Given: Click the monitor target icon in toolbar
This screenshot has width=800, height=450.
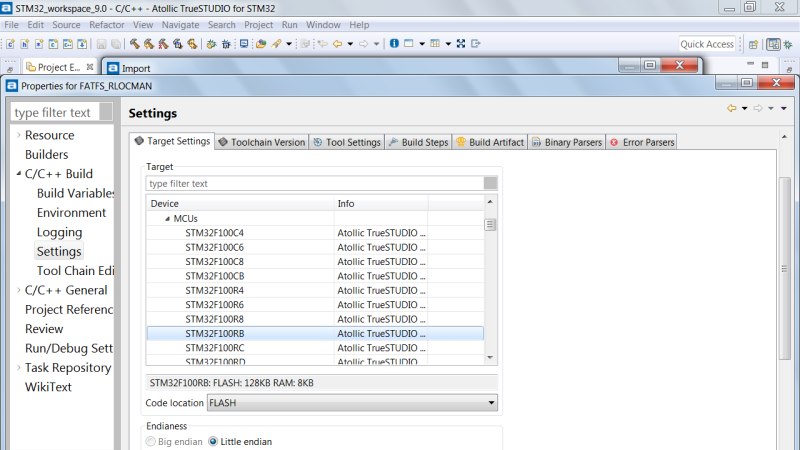Looking at the screenshot, I should 244,44.
